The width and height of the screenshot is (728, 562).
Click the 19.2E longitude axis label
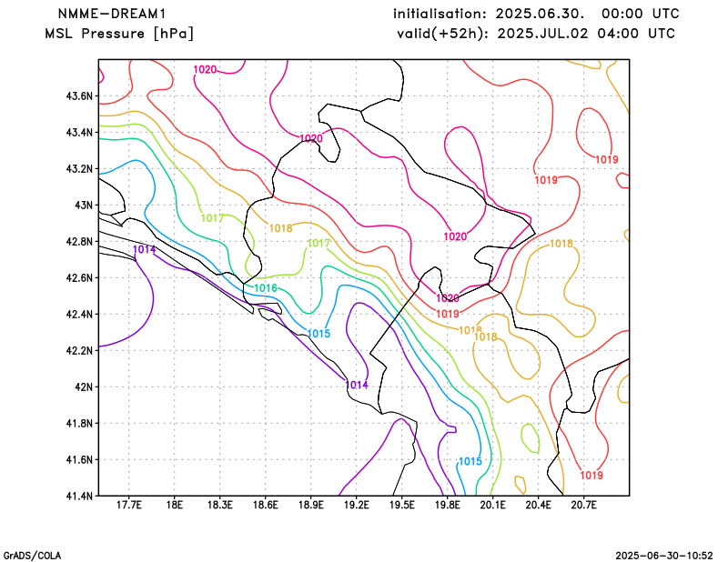click(356, 505)
